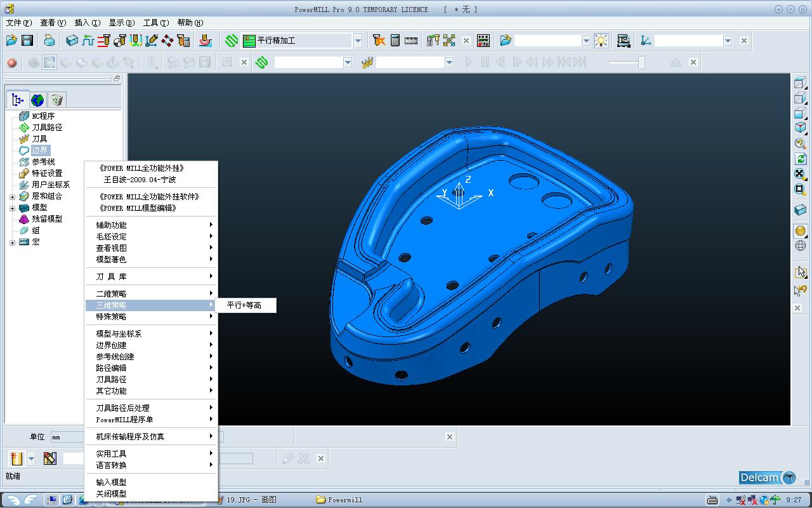Open Powermill folder from taskbar

click(340, 500)
